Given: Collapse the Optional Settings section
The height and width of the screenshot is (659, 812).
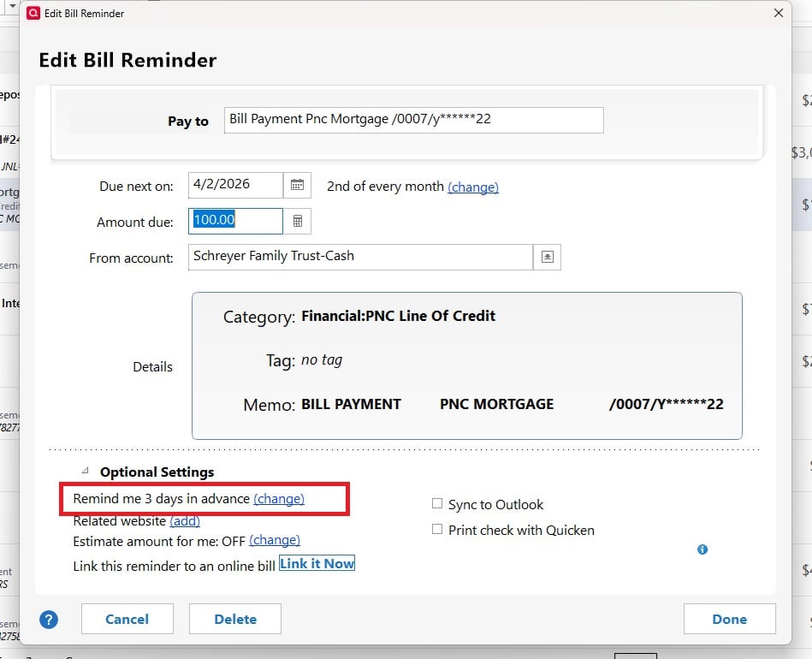Looking at the screenshot, I should pos(86,471).
